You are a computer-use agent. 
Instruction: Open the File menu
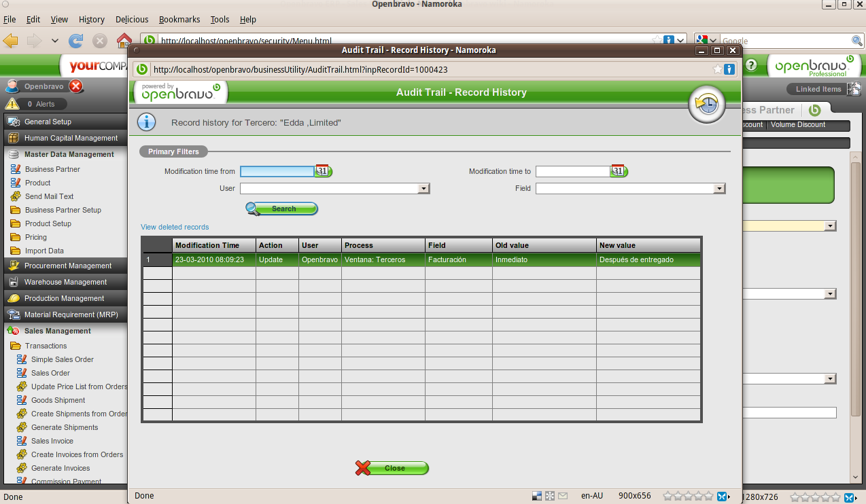coord(10,20)
